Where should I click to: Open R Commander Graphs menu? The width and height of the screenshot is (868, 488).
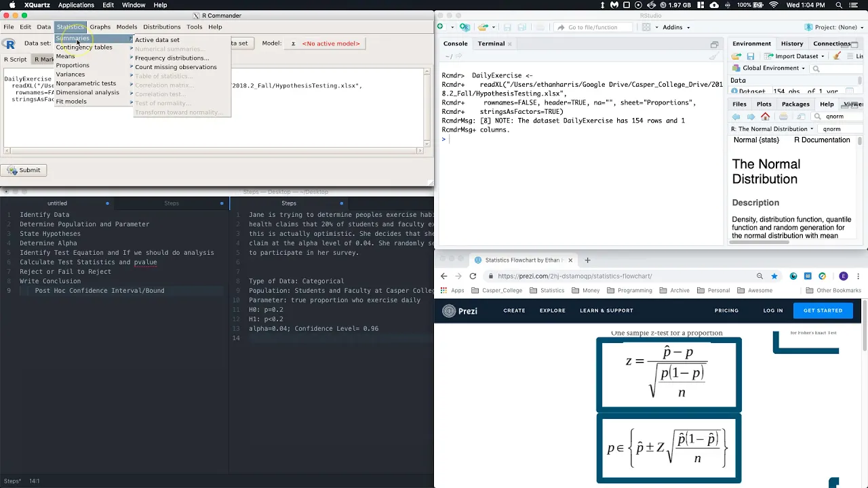coord(100,27)
